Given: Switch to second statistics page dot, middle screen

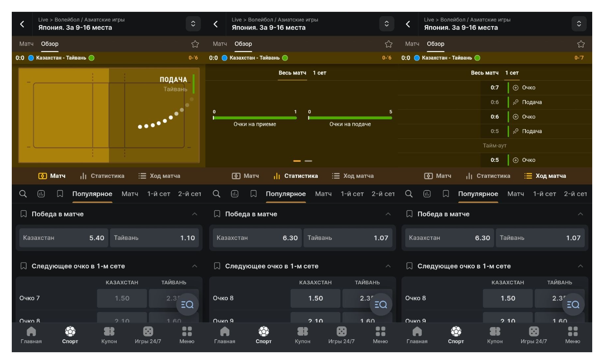Looking at the screenshot, I should tap(308, 161).
